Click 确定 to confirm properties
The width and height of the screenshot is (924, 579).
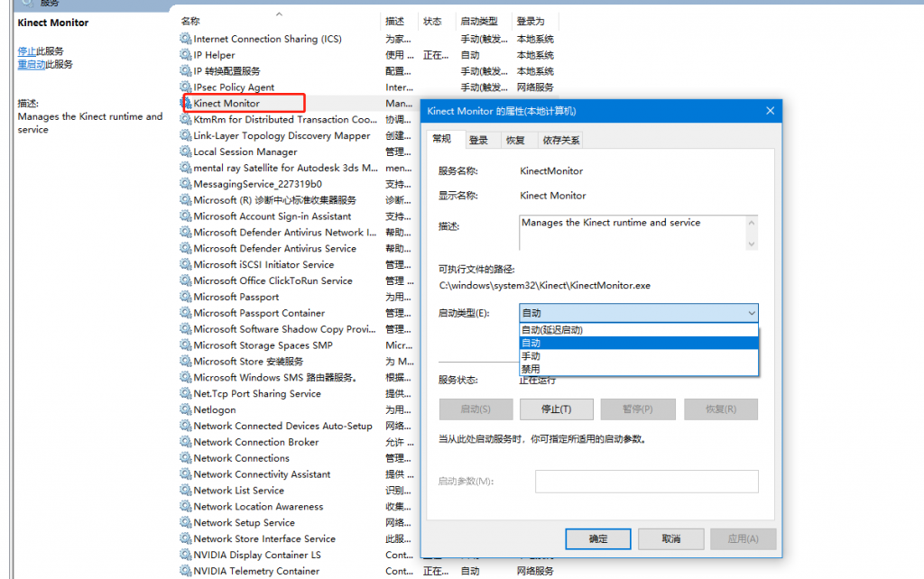(x=597, y=538)
